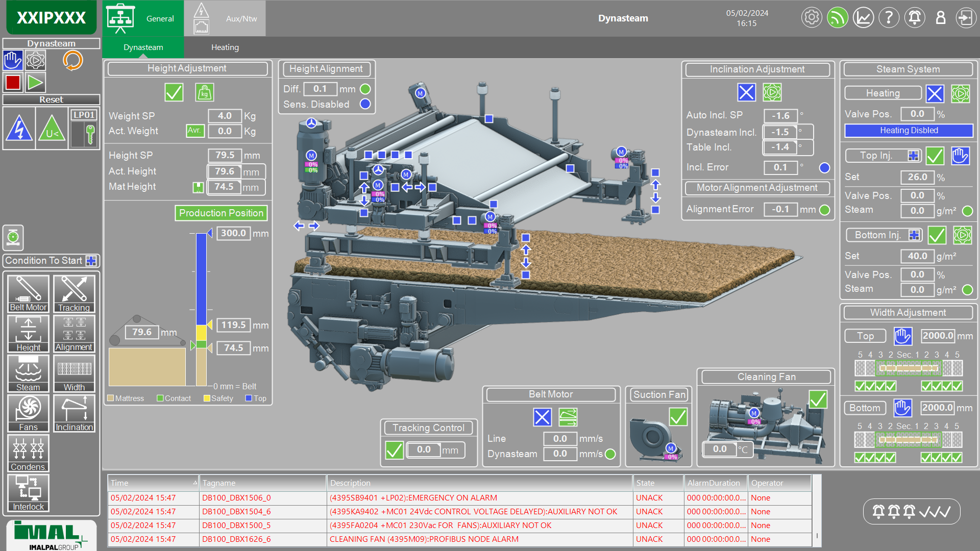Expand the Bottom Inj. plus button
980x551 pixels.
point(914,235)
